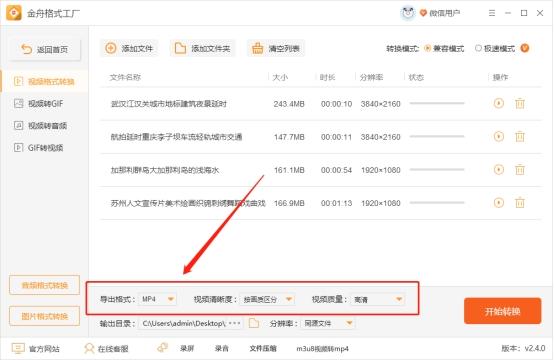The image size is (554, 360).
Task: Open the 视频清晰度 dropdown
Action: click(x=267, y=299)
